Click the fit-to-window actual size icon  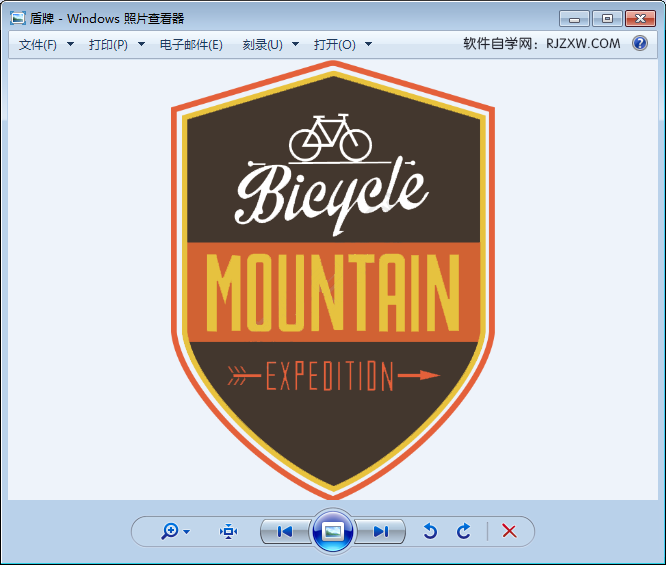click(229, 531)
